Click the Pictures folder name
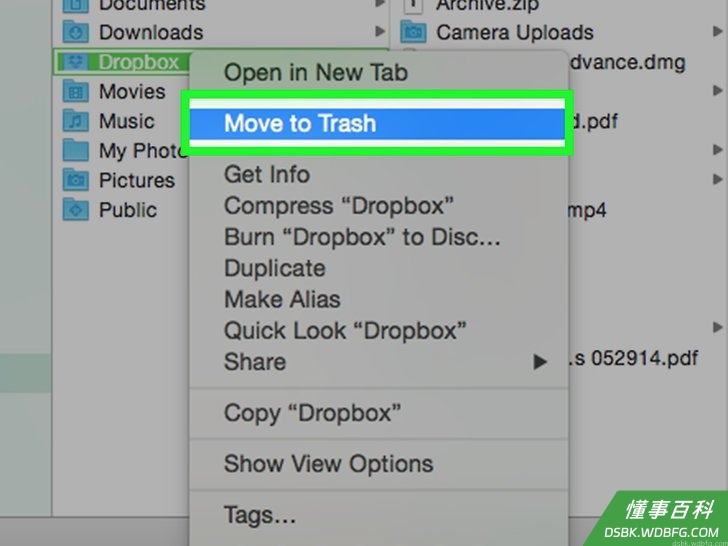This screenshot has width=728, height=546. [136, 180]
